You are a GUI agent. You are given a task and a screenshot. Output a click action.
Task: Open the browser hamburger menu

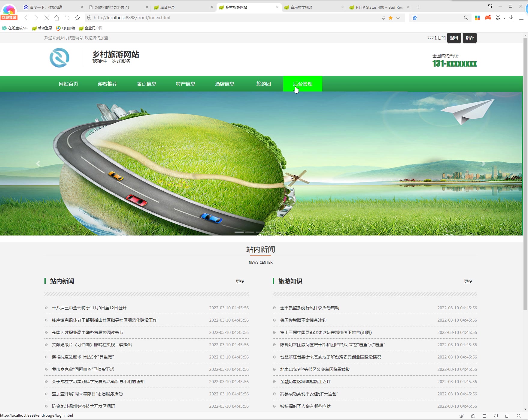(521, 18)
